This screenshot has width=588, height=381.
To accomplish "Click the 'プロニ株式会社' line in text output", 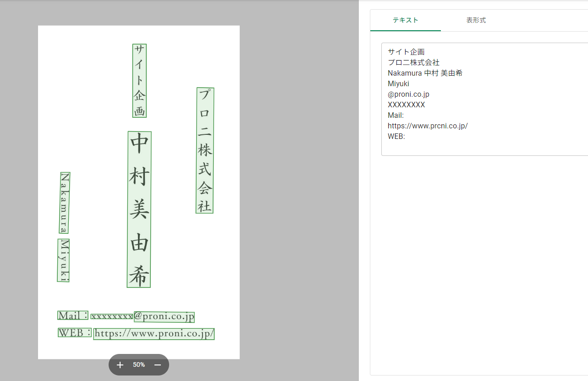I will tap(413, 62).
